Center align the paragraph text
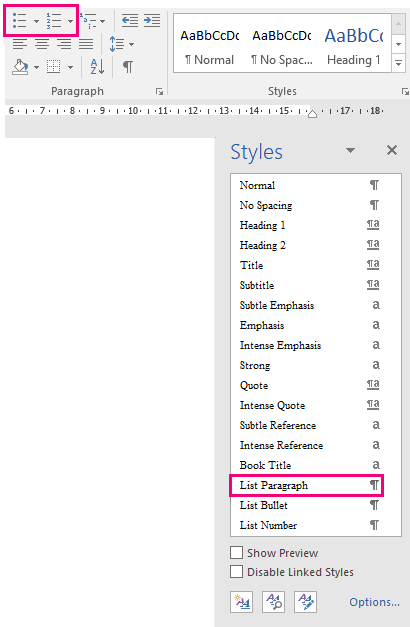This screenshot has width=410, height=627. click(x=42, y=43)
